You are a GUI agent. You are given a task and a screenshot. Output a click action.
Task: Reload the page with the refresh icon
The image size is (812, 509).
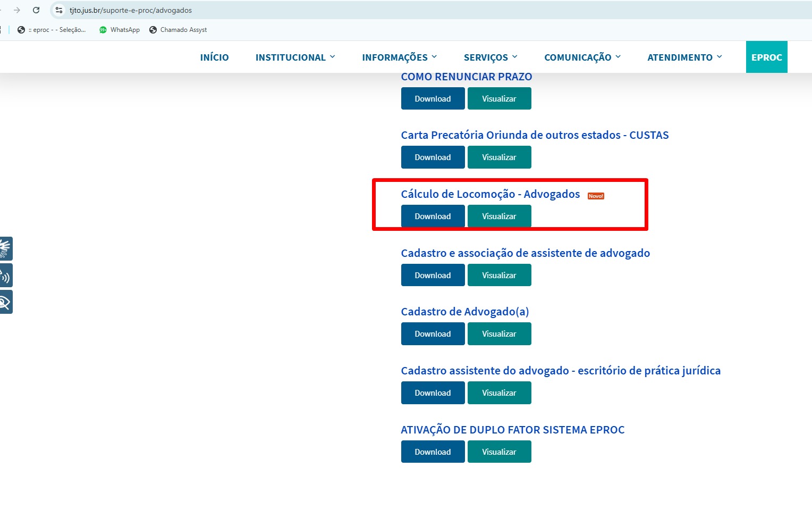pyautogui.click(x=36, y=10)
